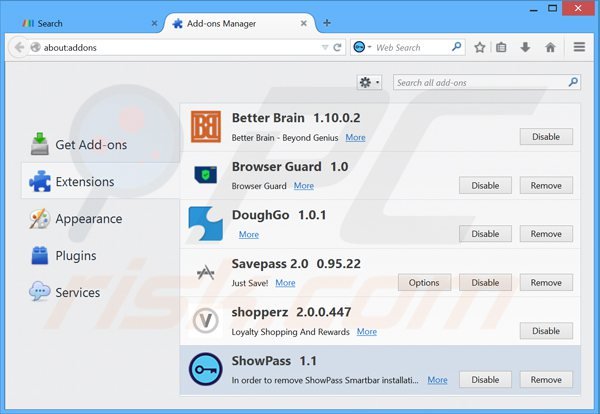Click the Browser Guard shield icon

[206, 175]
